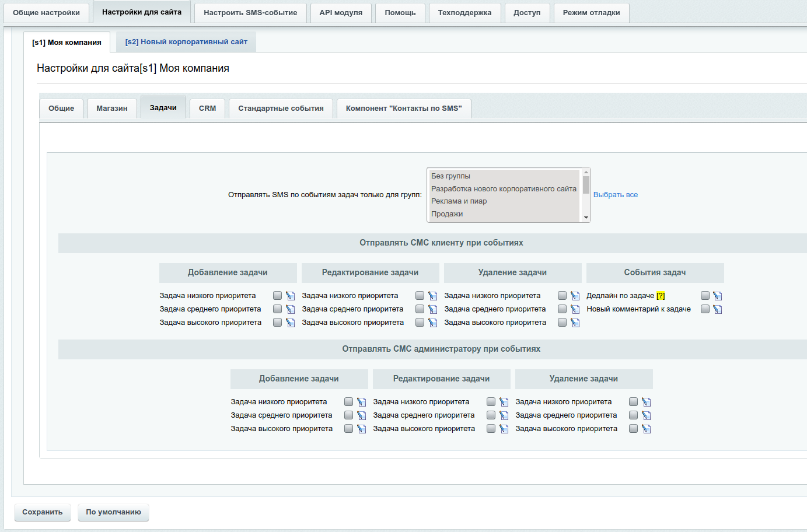
Task: Open edit icon for administrator low-priority task addition
Action: [x=361, y=402]
